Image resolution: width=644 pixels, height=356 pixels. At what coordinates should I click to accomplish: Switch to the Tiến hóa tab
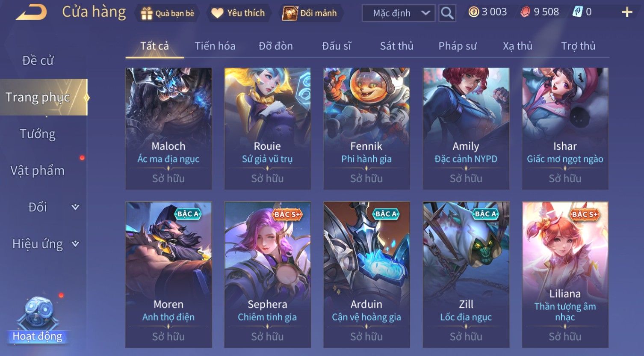tap(215, 46)
